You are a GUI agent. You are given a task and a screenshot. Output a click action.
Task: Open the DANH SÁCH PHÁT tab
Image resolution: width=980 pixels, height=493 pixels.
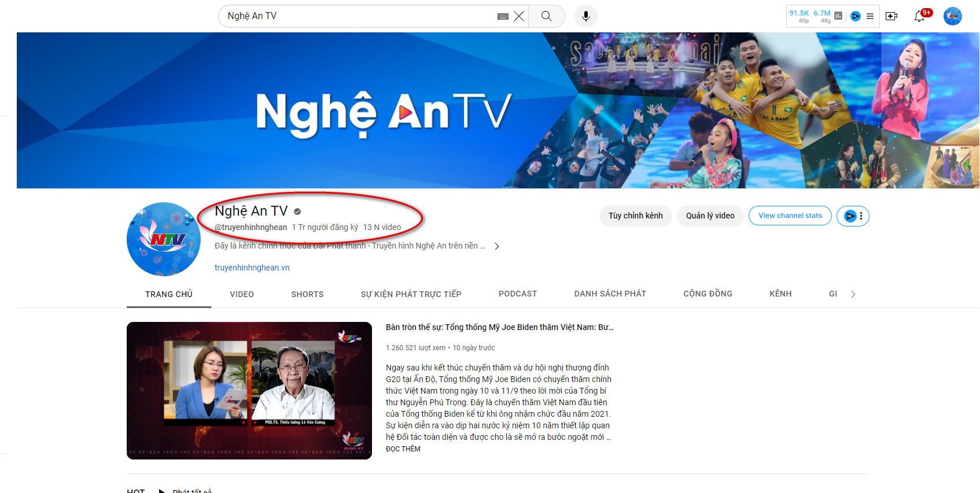coord(610,294)
